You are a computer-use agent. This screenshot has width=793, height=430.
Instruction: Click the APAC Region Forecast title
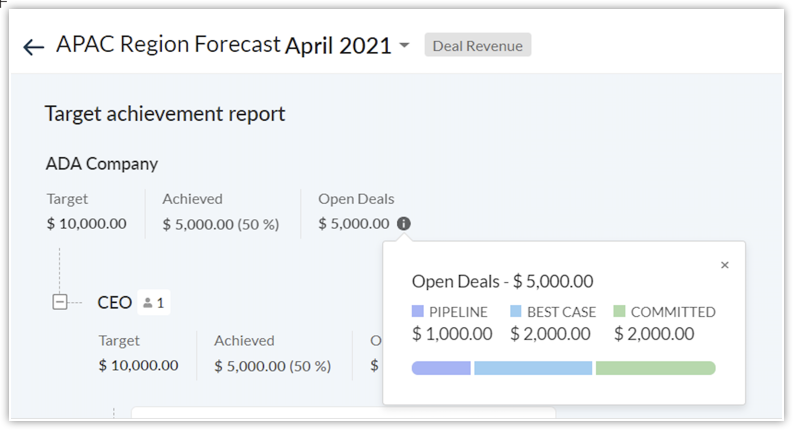(x=168, y=45)
